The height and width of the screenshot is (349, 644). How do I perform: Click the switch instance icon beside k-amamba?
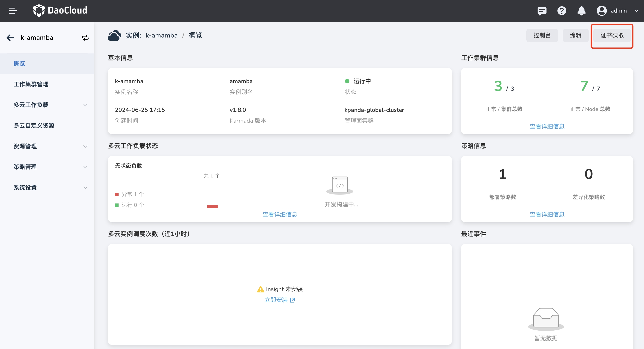click(x=85, y=38)
